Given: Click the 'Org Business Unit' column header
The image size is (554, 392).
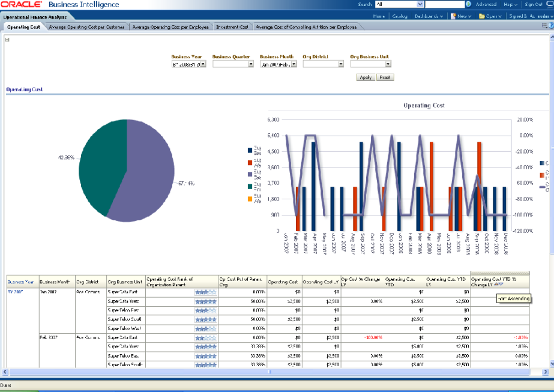Looking at the screenshot, I should pyautogui.click(x=125, y=282).
